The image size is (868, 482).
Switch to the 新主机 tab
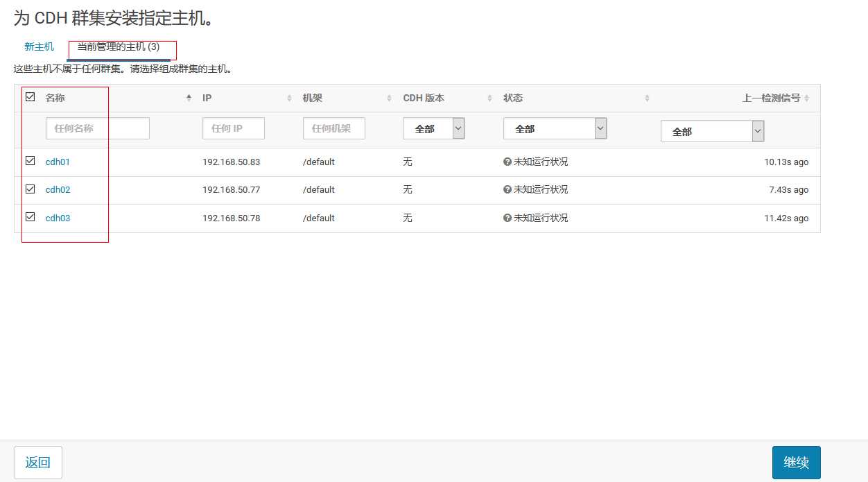39,47
